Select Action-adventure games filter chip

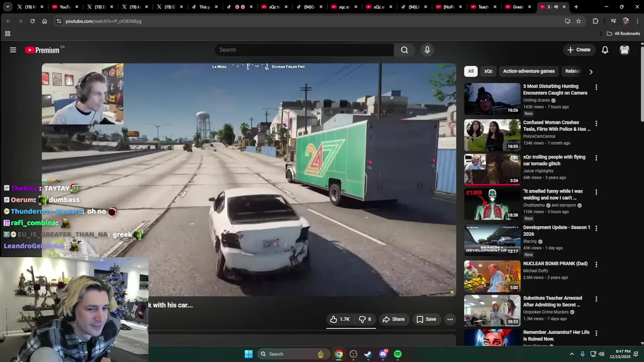point(529,71)
